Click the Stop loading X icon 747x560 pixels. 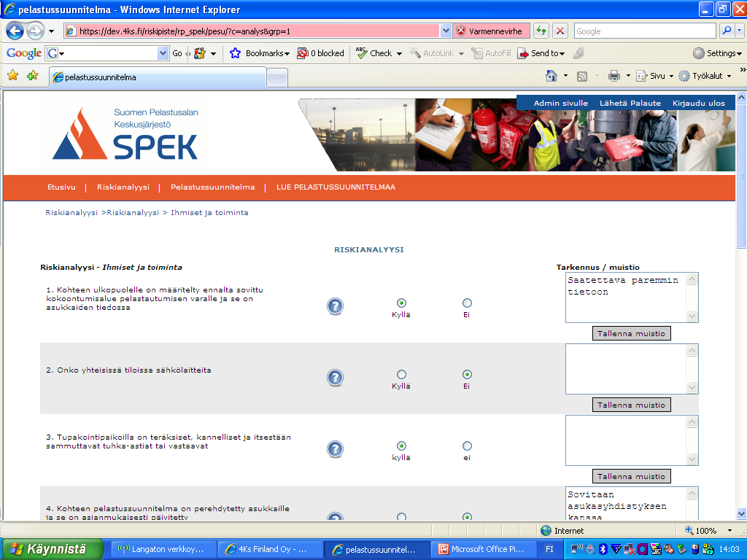(560, 31)
